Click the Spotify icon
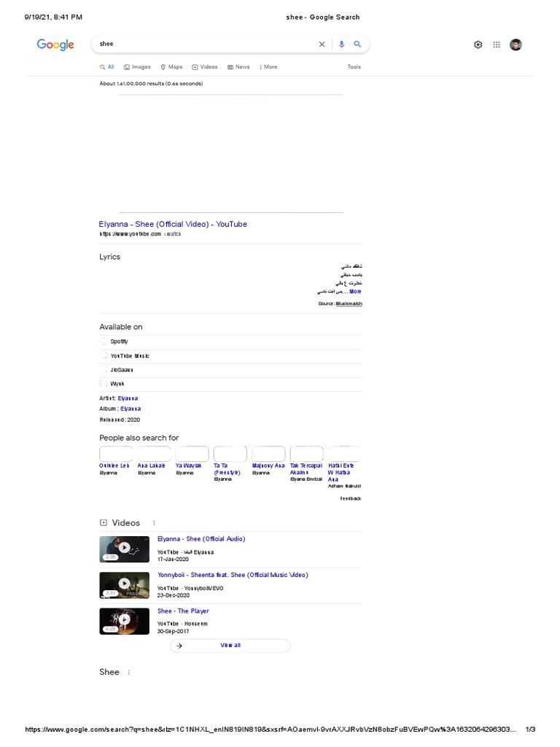The width and height of the screenshot is (560, 747). (x=104, y=341)
